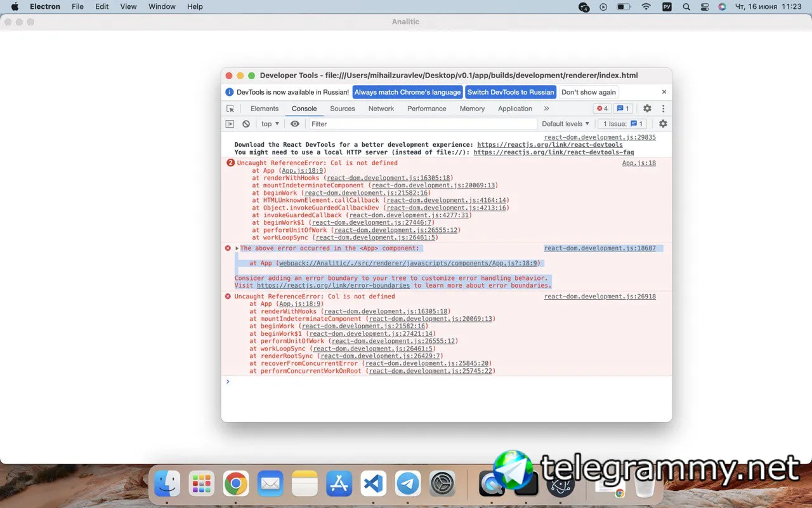
Task: Open Notes from the Dock
Action: 304,484
